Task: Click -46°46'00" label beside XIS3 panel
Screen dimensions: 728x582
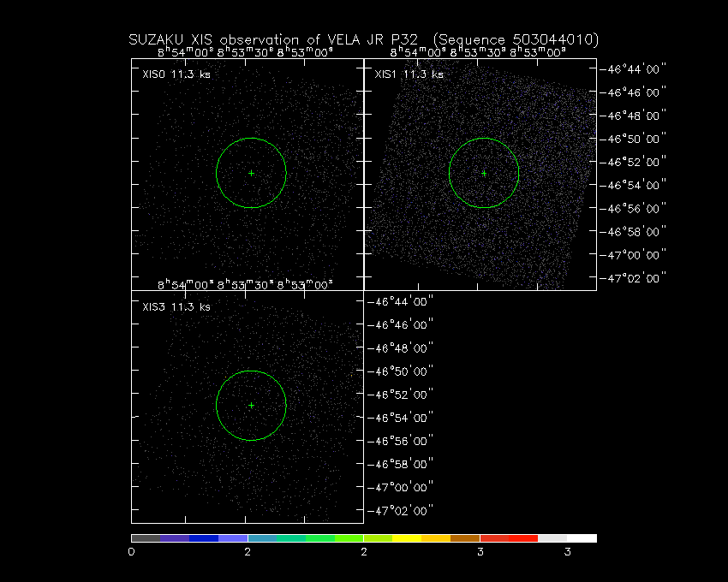Action: pos(400,325)
